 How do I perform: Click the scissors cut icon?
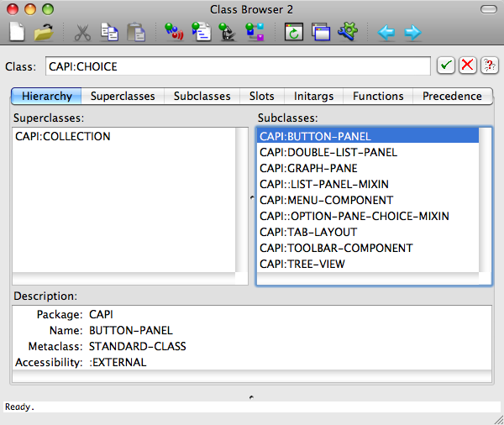point(82,33)
